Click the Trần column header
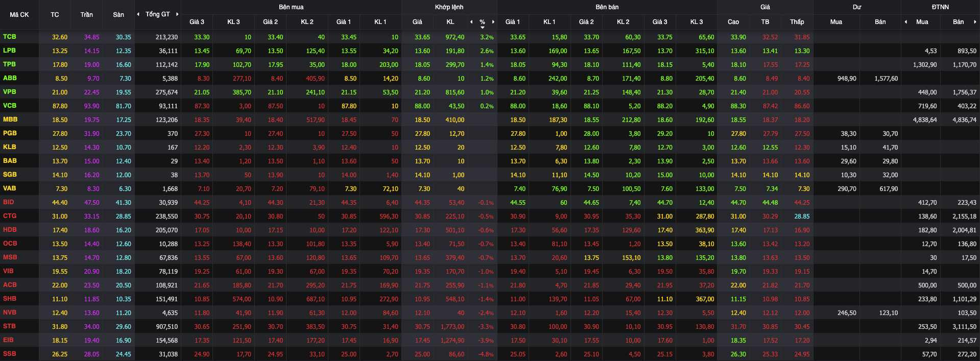 pyautogui.click(x=87, y=15)
